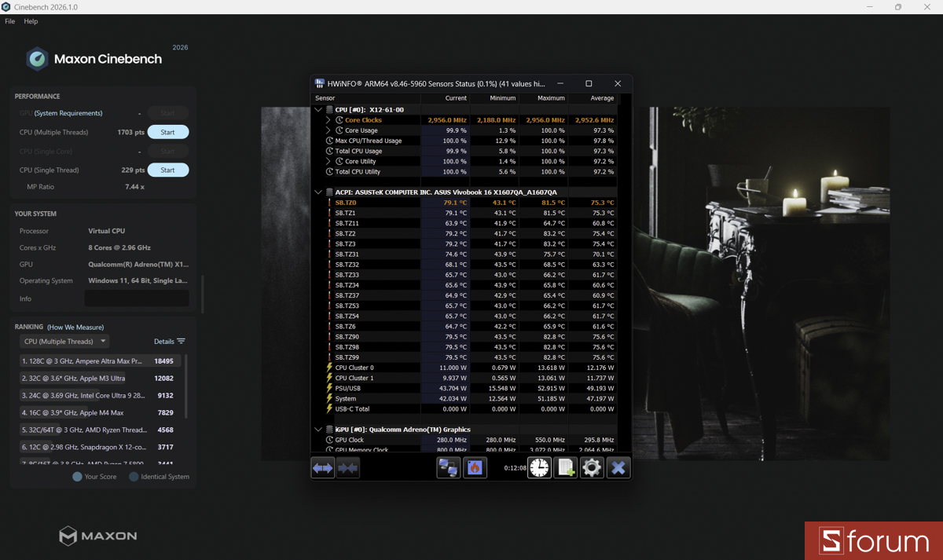Click the lightning icon next to CPU Cluster 0
This screenshot has width=943, height=560.
click(x=329, y=368)
